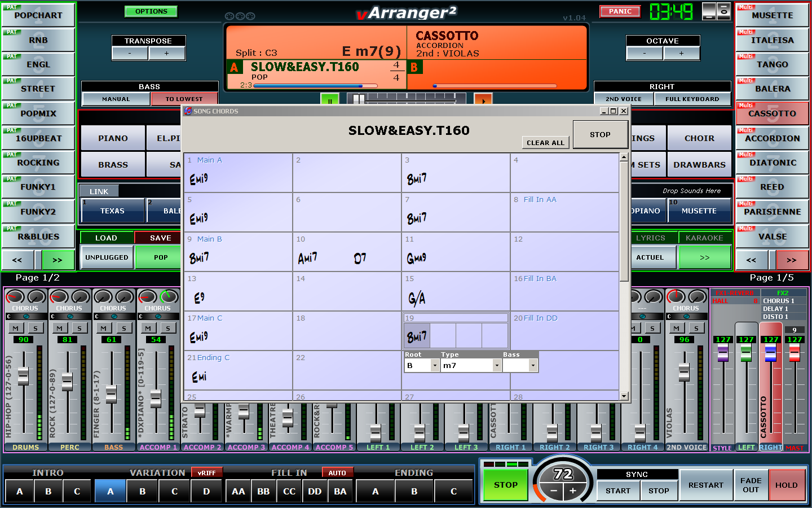Click the DRUMS channel pan indicator
Image resolution: width=812 pixels, height=508 pixels.
26,317
